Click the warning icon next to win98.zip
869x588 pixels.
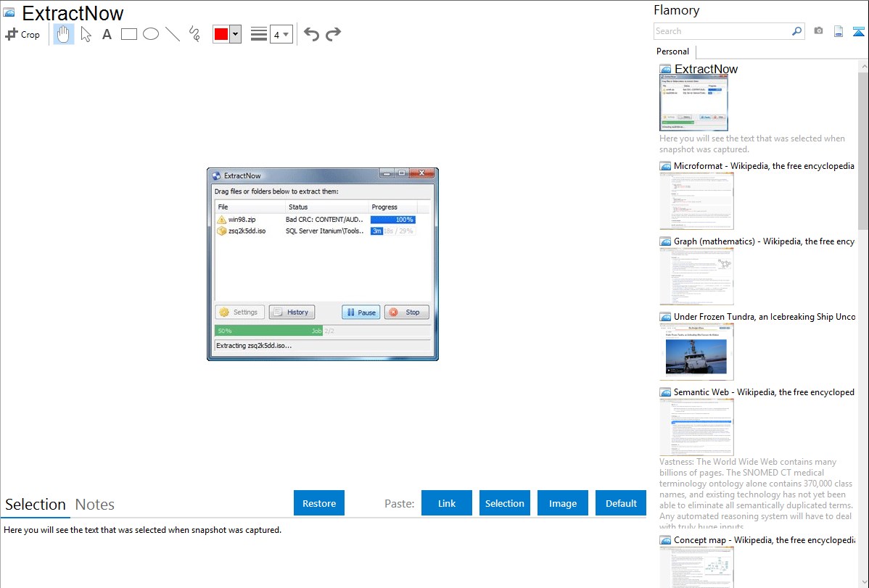222,220
